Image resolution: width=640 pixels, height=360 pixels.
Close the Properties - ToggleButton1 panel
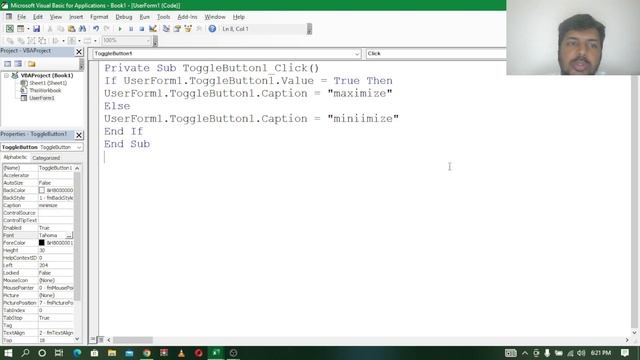click(x=79, y=135)
